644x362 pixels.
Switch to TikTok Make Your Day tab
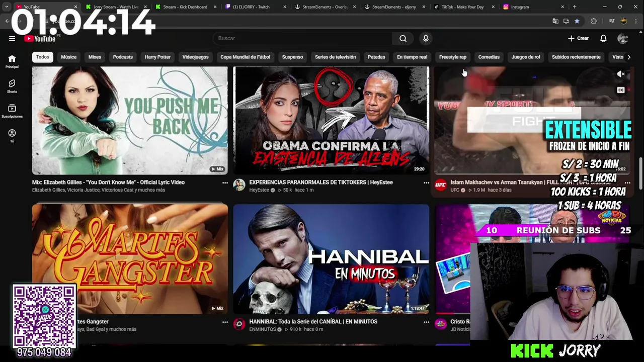pos(463,7)
